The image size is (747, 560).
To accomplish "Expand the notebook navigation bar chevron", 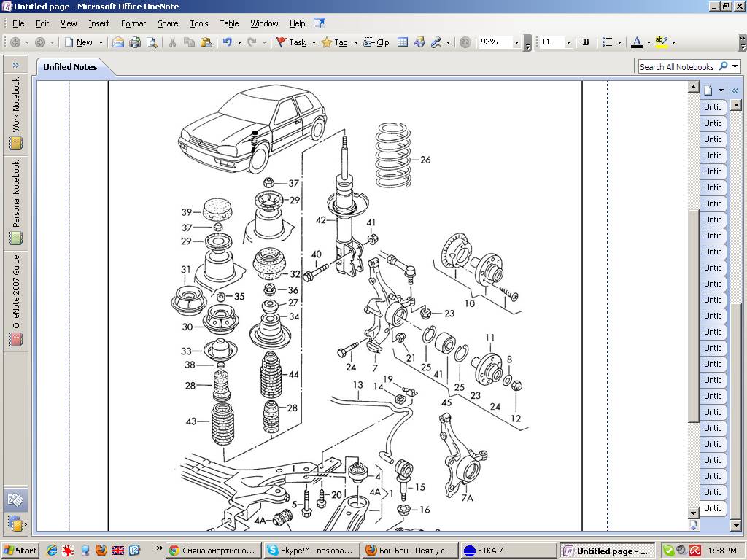I will tap(15, 65).
